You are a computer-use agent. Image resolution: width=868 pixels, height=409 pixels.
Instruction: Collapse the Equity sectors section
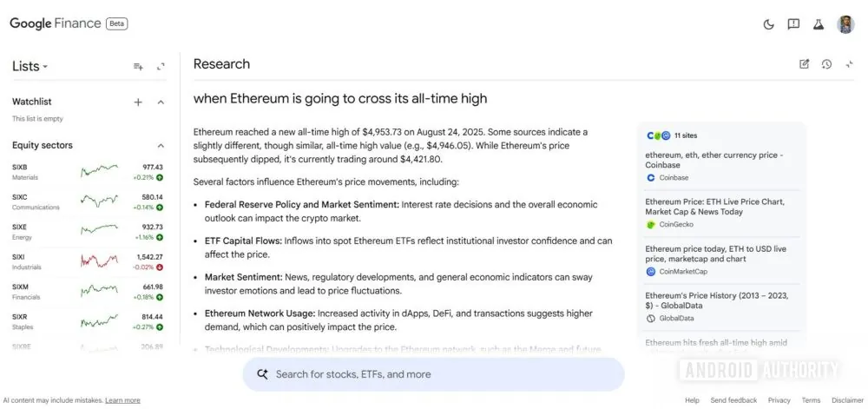(161, 146)
